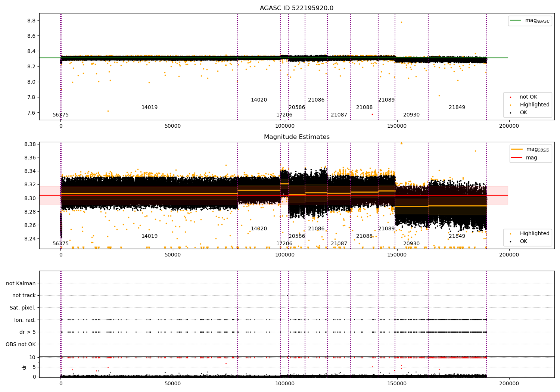Image resolution: width=560 pixels, height=392 pixels.
Task: Click OBSID label "14020" in the top plot
Action: 259,100
